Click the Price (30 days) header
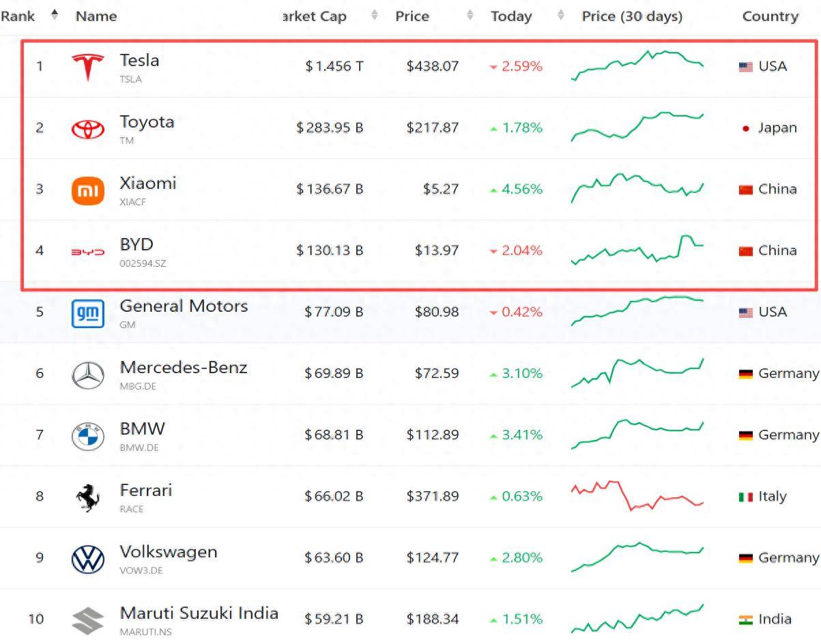This screenshot has width=821, height=644. 632,16
